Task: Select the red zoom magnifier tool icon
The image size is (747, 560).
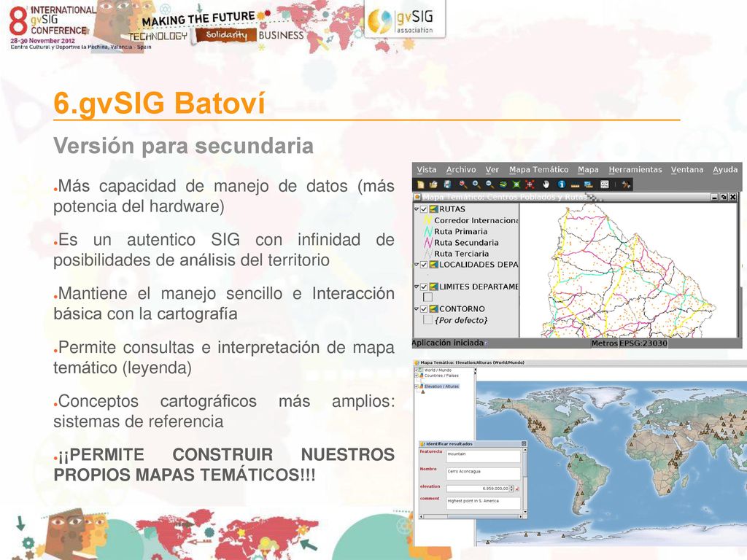Action: (x=463, y=184)
